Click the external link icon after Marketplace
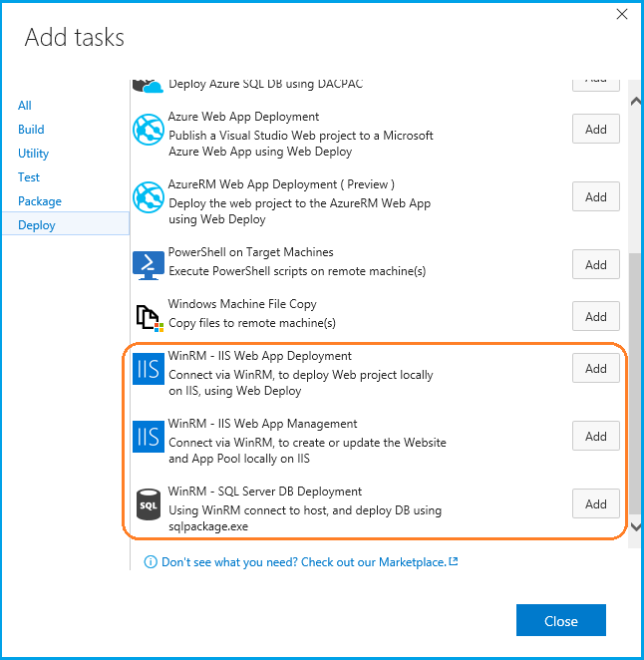Image resolution: width=644 pixels, height=660 pixels. [454, 561]
